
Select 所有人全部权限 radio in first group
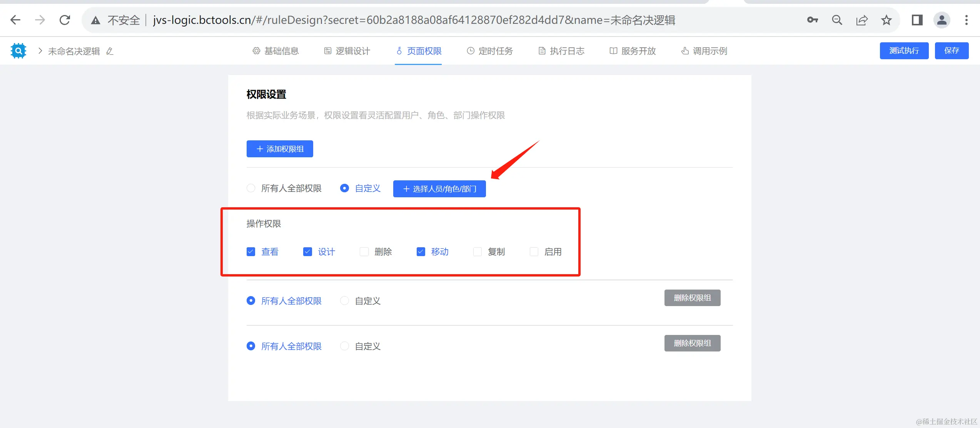tap(251, 188)
